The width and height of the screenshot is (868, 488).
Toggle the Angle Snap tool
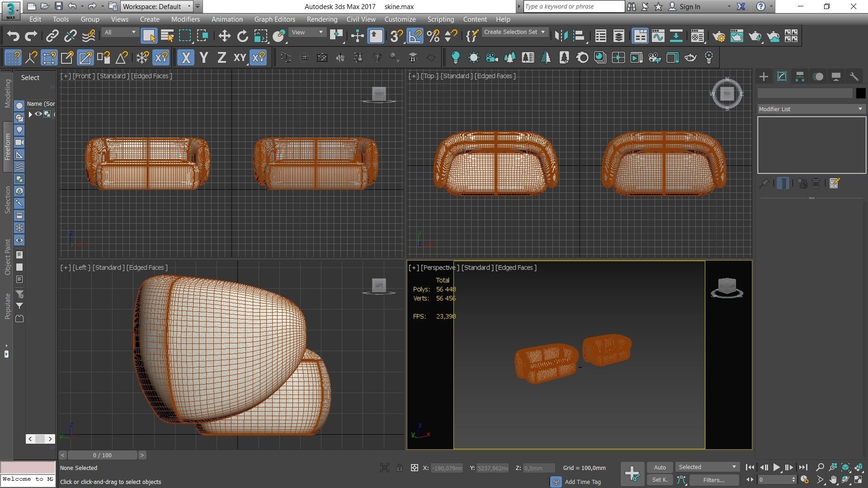point(415,36)
